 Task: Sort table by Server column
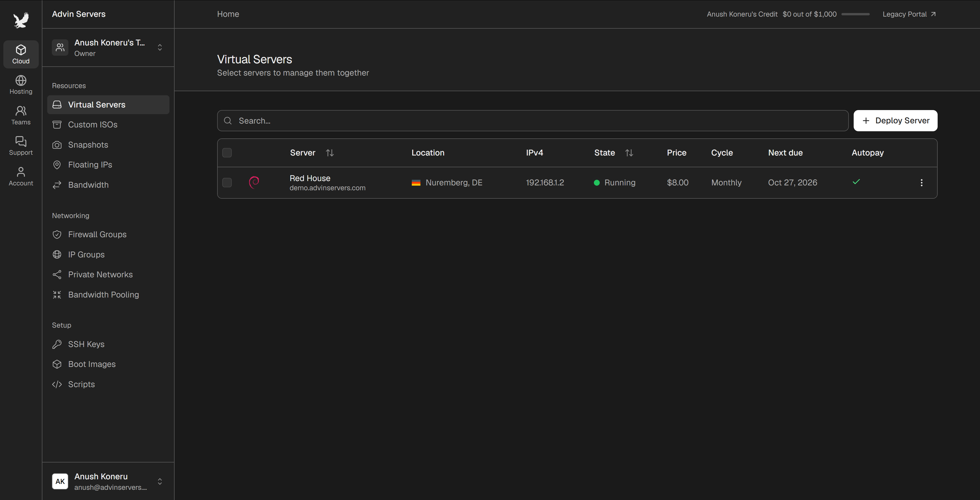tap(330, 153)
